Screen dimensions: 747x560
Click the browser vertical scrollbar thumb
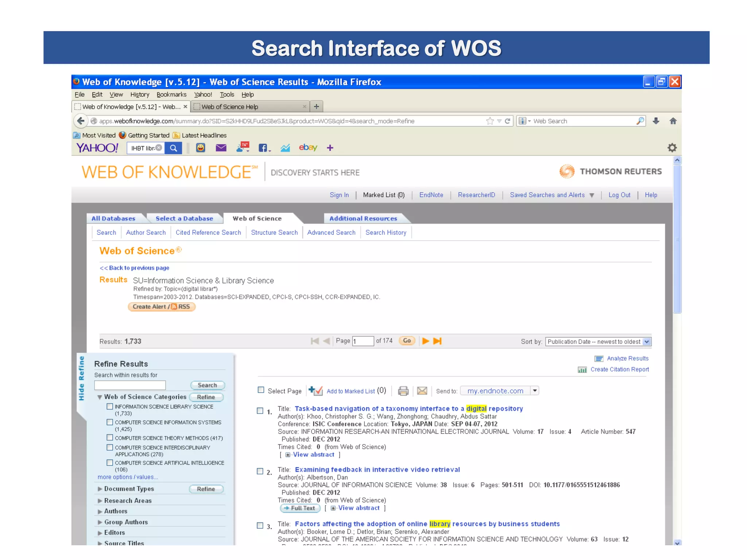[x=677, y=239]
